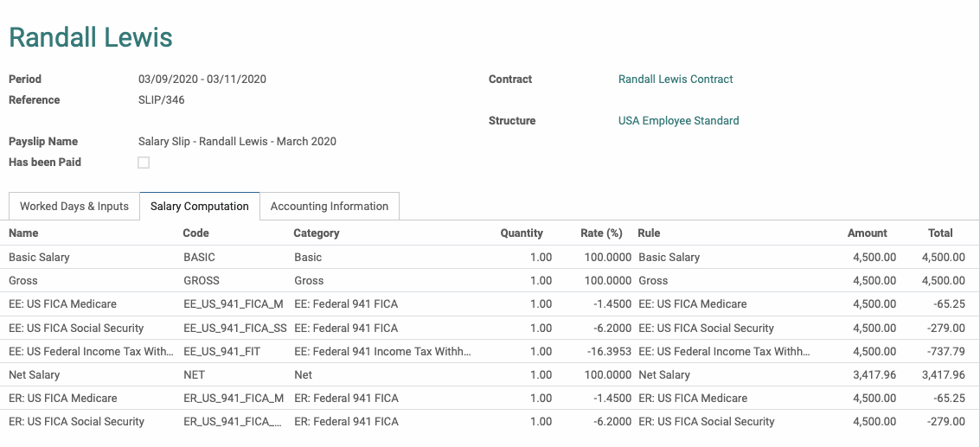Sort table by Code column header
The image size is (980, 447).
[x=195, y=233]
